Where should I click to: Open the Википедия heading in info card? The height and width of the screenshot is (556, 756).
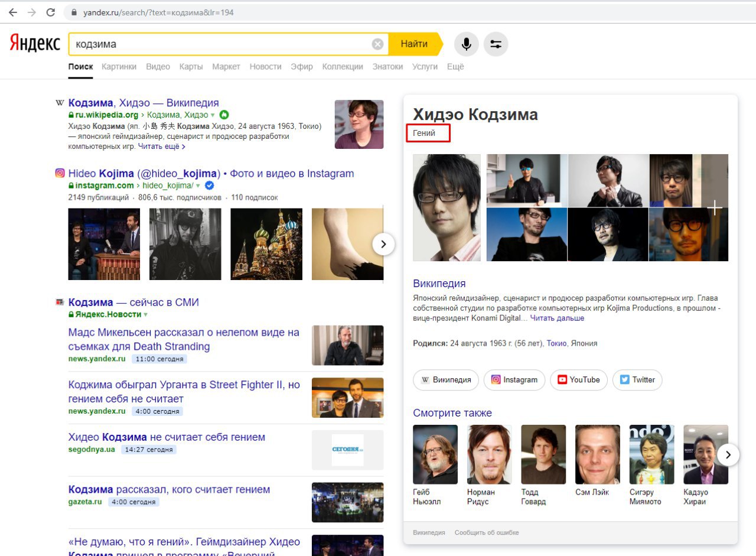439,284
